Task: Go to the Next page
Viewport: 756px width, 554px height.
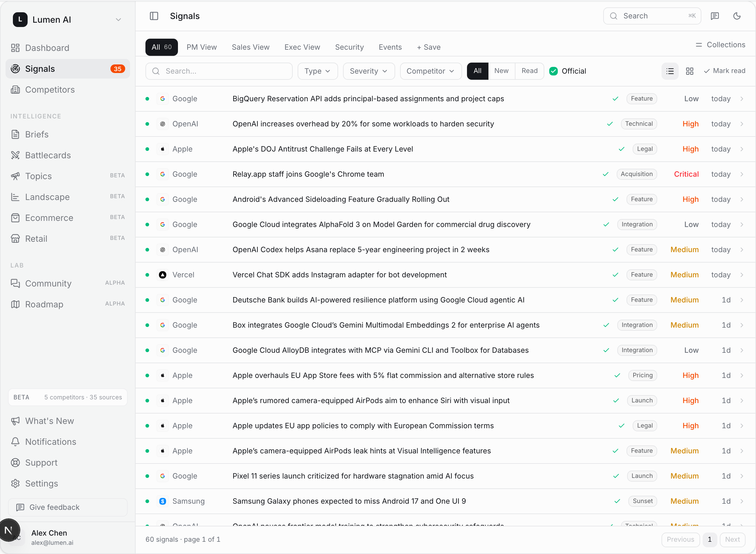Action: (732, 539)
